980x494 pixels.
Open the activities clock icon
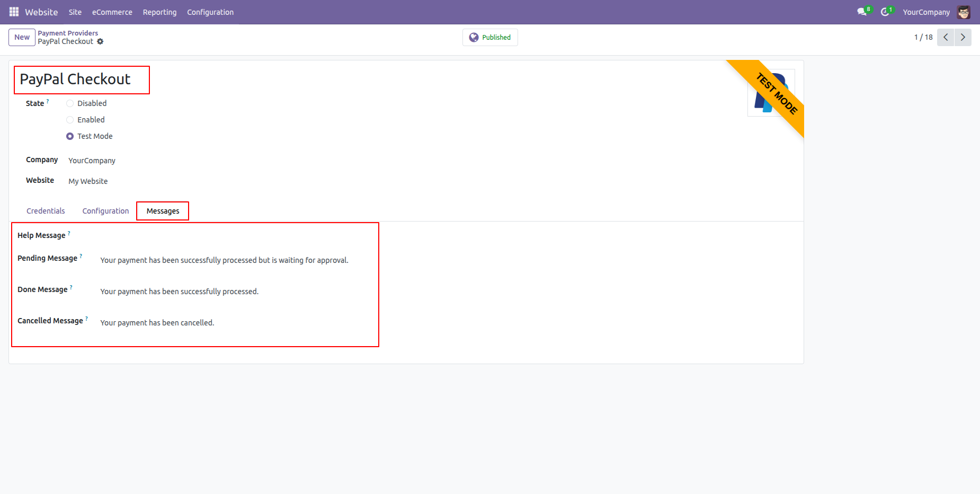[886, 12]
